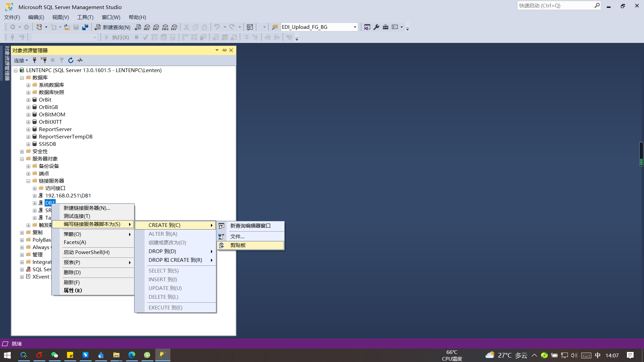Expand the Security folder node
This screenshot has width=644, height=362.
point(22,152)
